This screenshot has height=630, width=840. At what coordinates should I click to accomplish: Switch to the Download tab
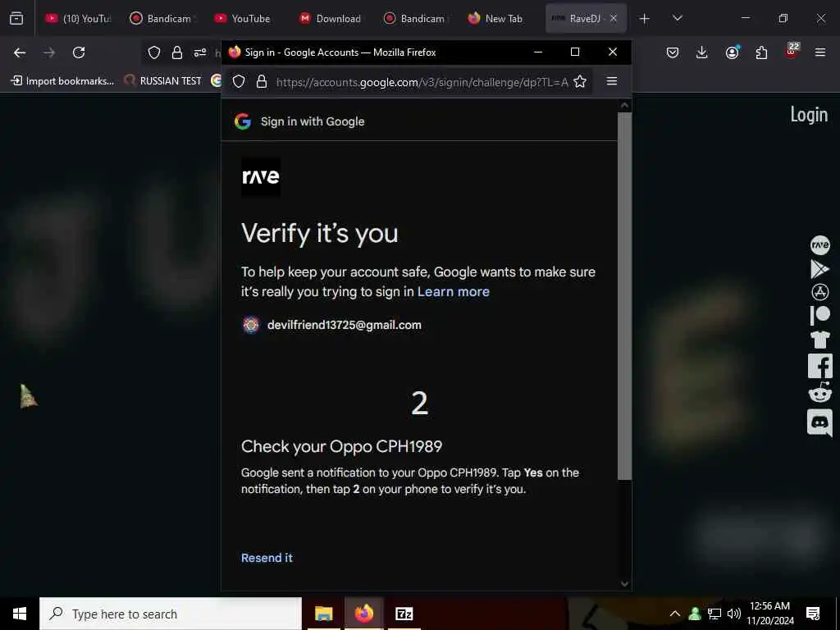pyautogui.click(x=330, y=18)
